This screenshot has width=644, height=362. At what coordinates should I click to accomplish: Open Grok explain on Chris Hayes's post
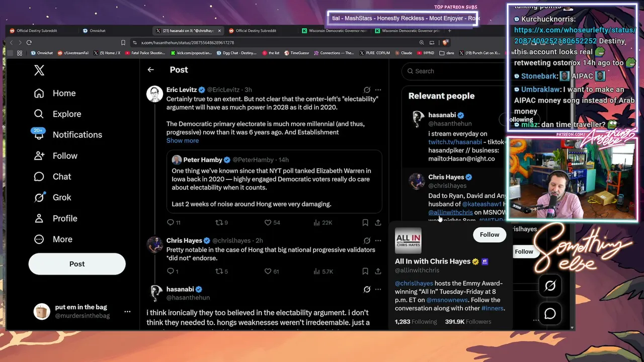pos(367,241)
